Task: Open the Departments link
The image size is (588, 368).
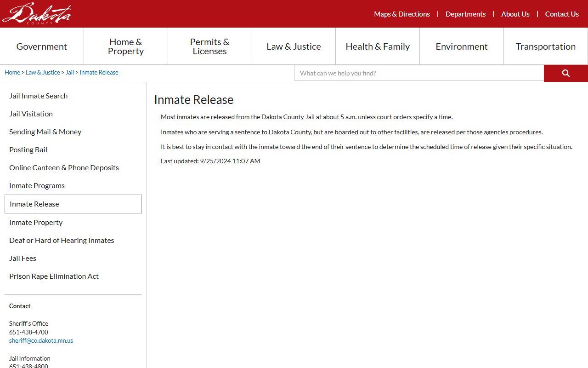Action: coord(465,14)
